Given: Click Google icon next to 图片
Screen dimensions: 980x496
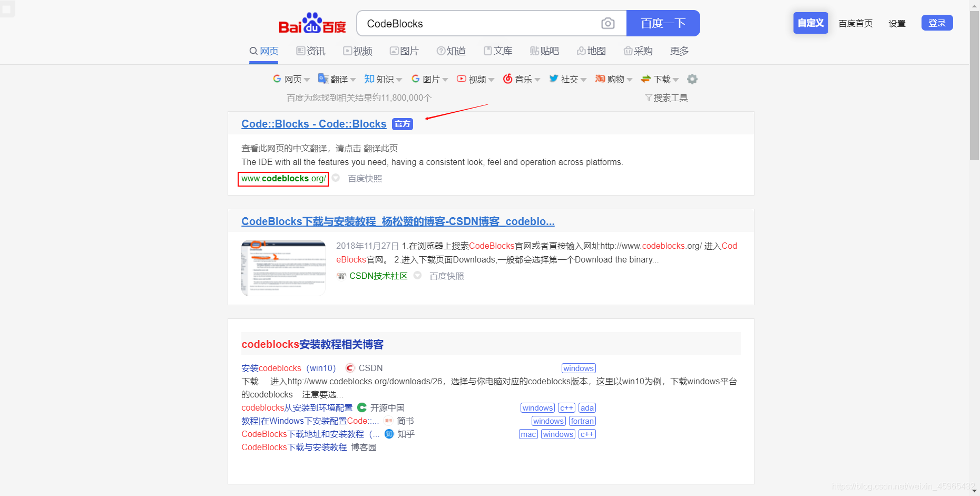Looking at the screenshot, I should click(x=415, y=79).
